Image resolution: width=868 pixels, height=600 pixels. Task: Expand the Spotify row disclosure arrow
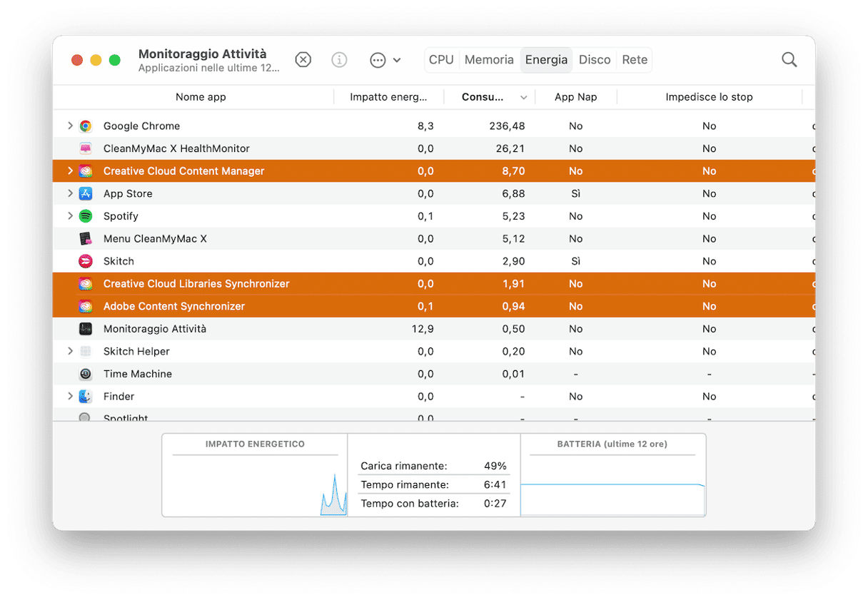pos(70,215)
